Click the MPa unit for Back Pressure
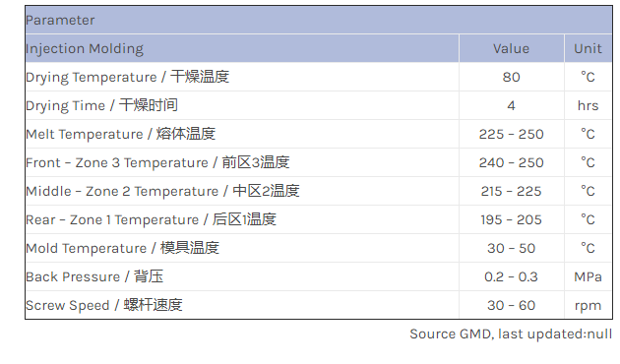The width and height of the screenshot is (620, 364). pyautogui.click(x=588, y=276)
